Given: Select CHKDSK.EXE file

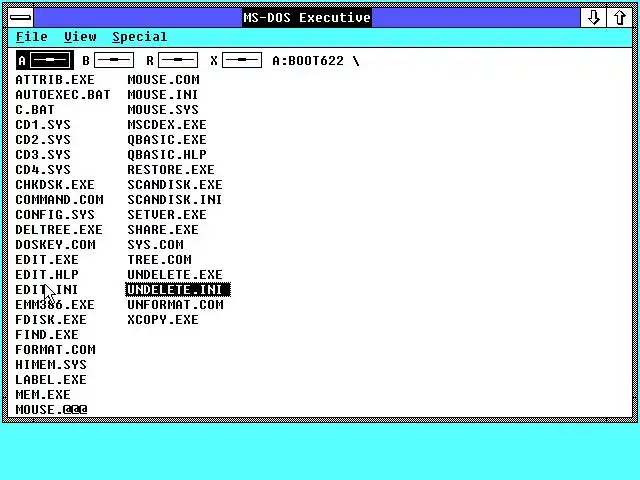Looking at the screenshot, I should [55, 184].
